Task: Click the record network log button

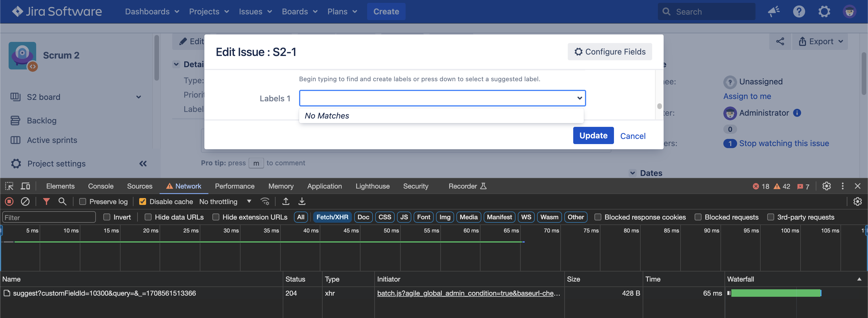Action: [x=9, y=201]
